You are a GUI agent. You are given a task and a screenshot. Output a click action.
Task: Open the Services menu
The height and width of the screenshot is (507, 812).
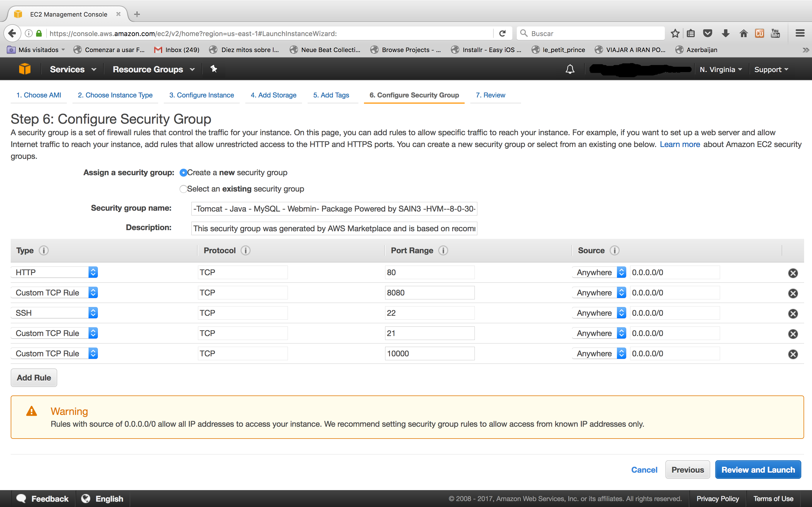pyautogui.click(x=72, y=69)
